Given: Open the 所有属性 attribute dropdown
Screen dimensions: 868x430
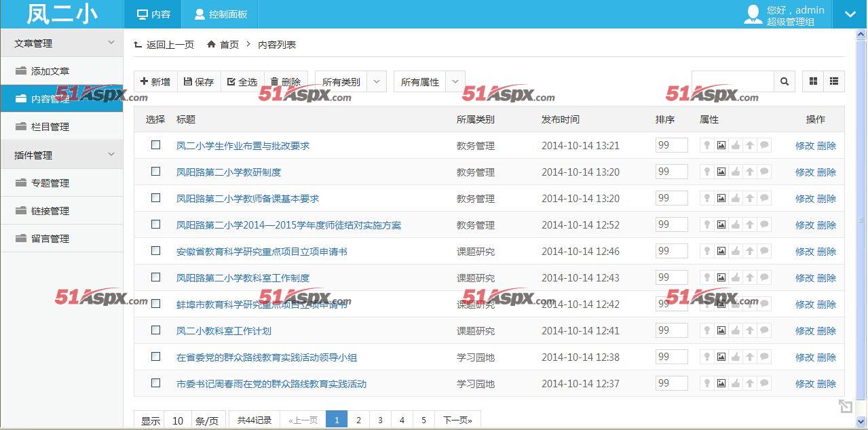Looking at the screenshot, I should coord(430,81).
